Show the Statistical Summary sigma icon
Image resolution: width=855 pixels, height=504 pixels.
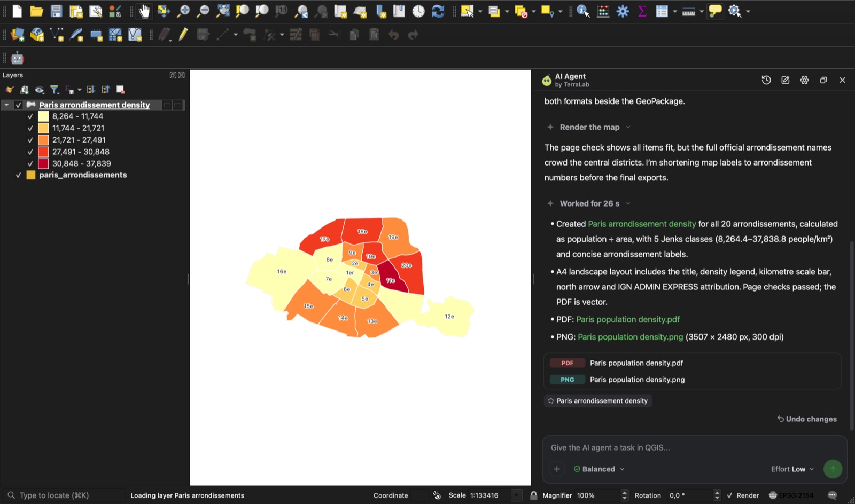642,11
